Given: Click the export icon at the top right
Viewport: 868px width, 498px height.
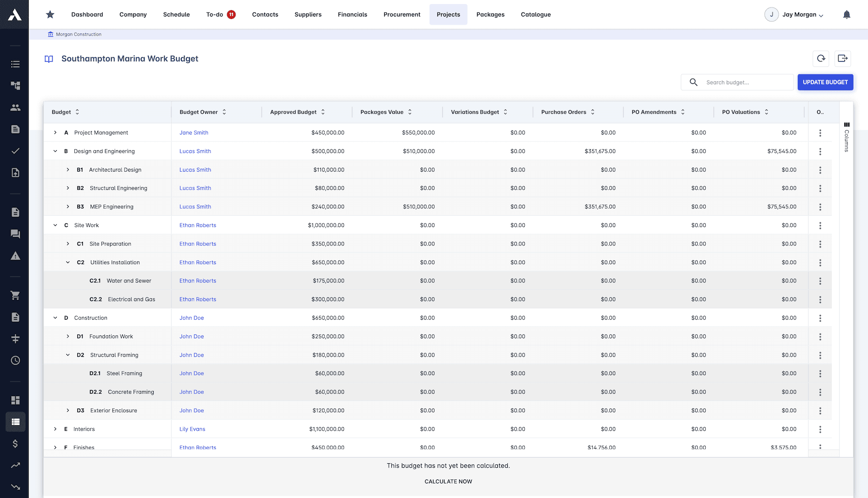Looking at the screenshot, I should (x=842, y=59).
